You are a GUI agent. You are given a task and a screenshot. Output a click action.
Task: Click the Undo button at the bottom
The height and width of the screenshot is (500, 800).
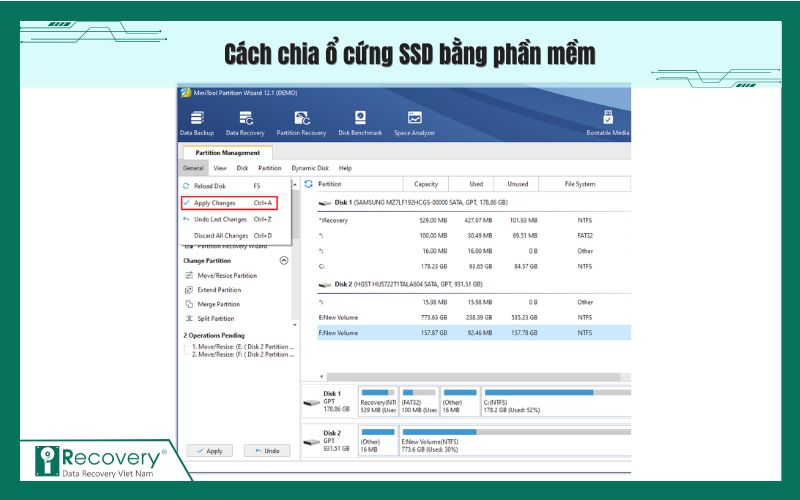coord(267,451)
